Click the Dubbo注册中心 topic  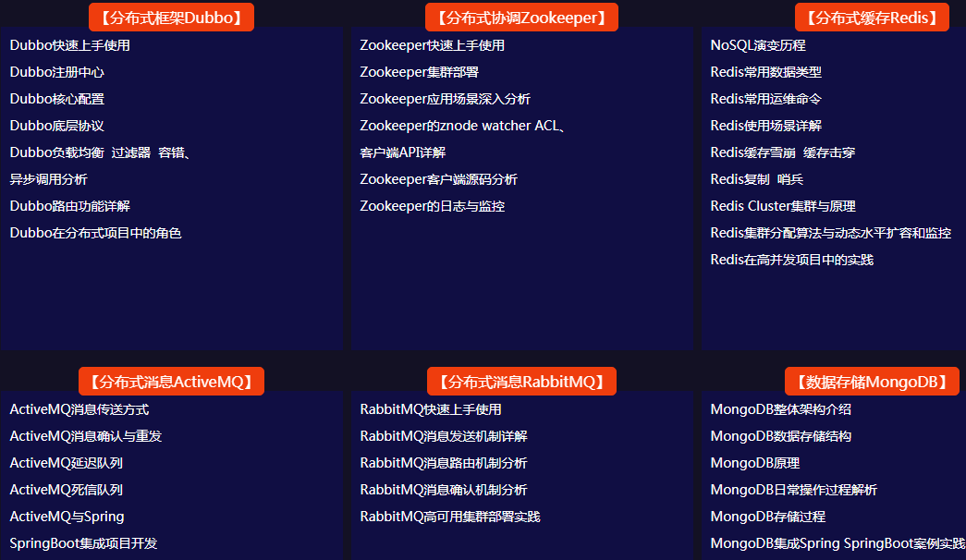point(57,72)
